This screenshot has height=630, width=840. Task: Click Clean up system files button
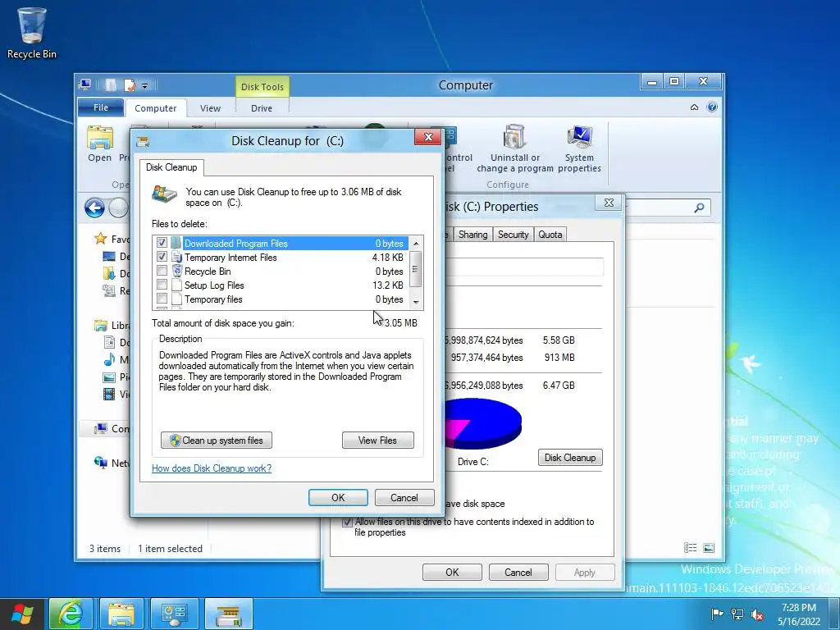click(217, 441)
